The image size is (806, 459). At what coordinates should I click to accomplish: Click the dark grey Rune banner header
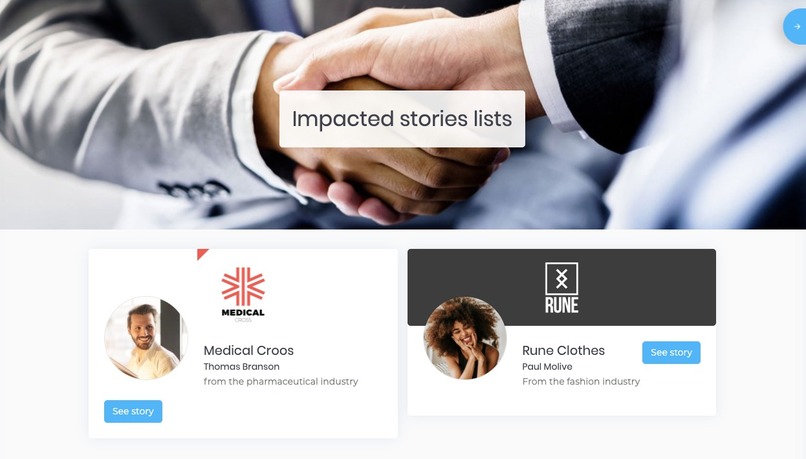tap(561, 287)
